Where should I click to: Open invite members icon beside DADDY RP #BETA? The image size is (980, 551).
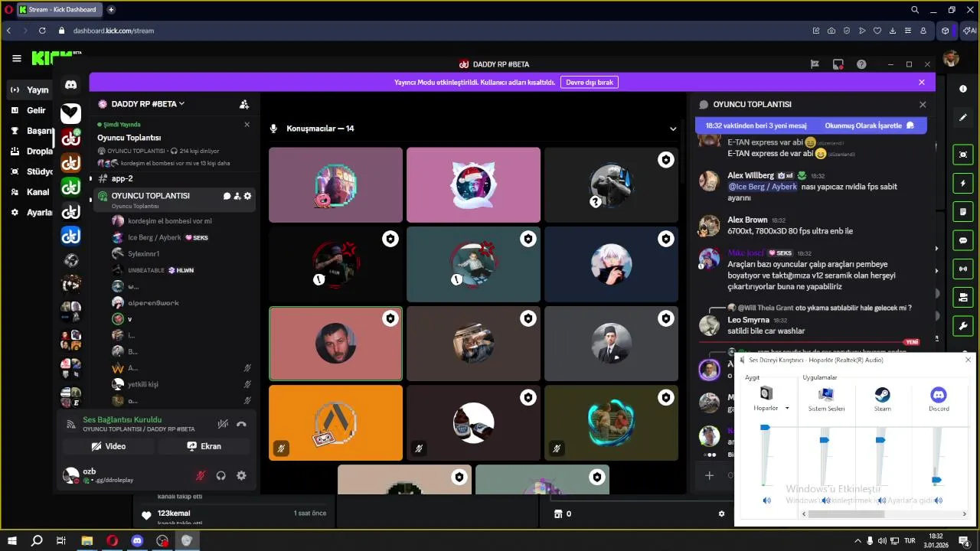click(x=244, y=104)
